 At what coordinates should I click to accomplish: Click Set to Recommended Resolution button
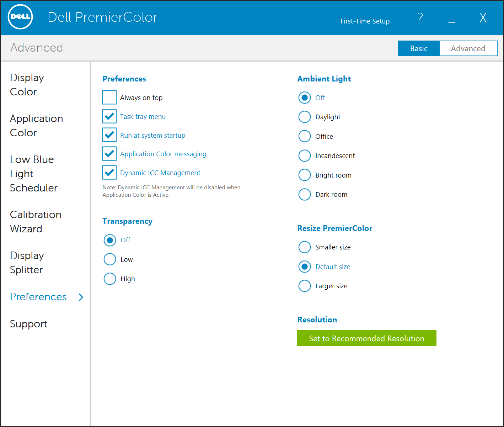tap(366, 338)
